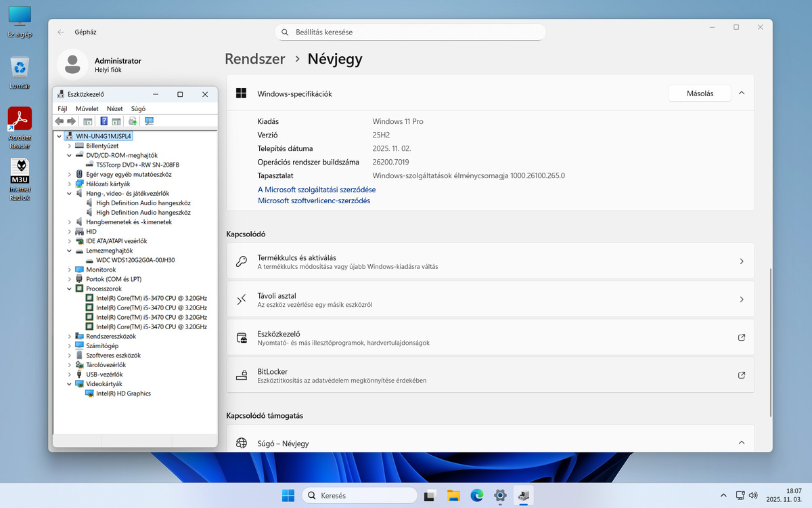The image size is (812, 508).
Task: Click the Másolás button
Action: click(700, 93)
